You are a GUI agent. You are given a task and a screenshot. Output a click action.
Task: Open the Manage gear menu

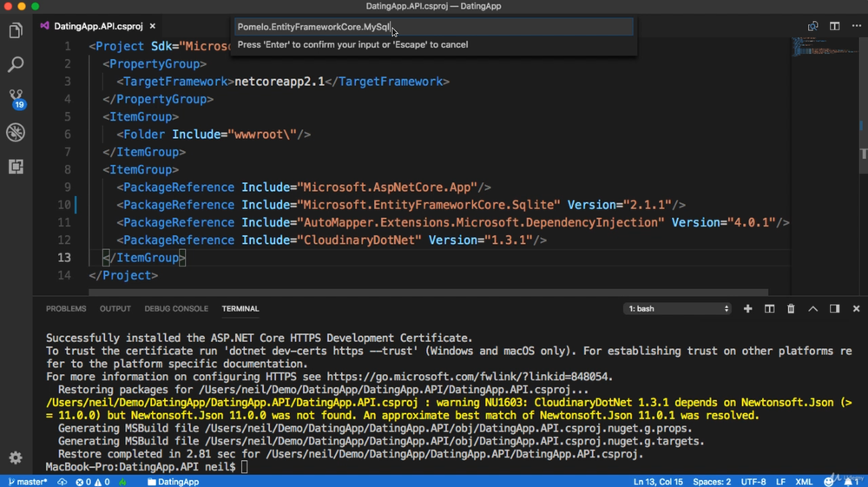coord(16,457)
